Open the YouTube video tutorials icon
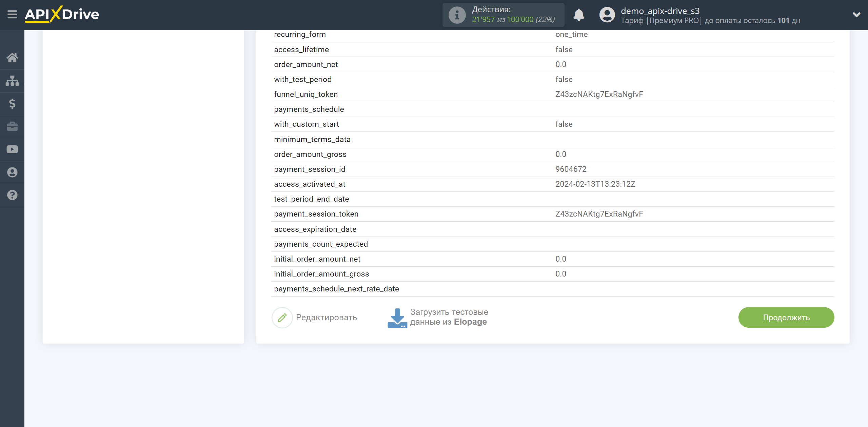 tap(12, 149)
